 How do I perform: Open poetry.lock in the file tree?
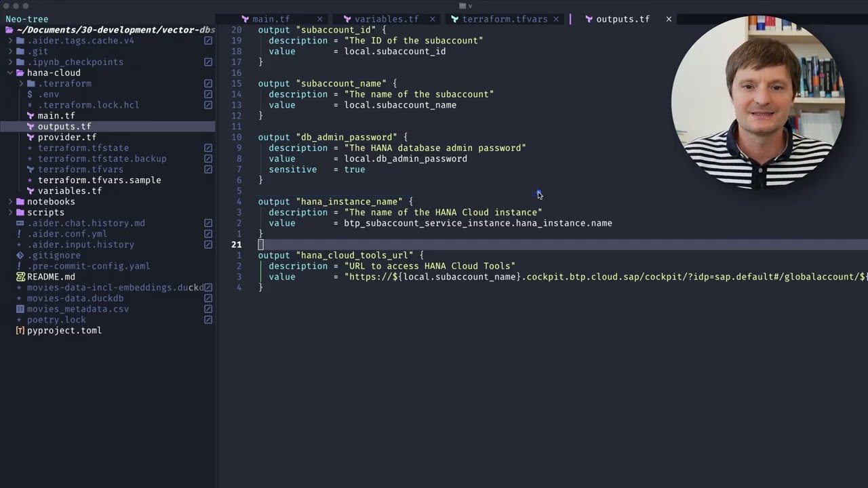pos(56,320)
